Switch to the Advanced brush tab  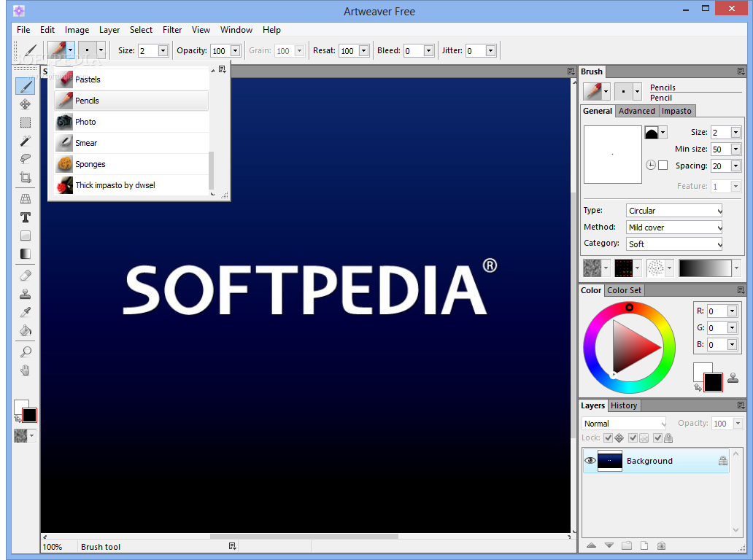(x=637, y=111)
